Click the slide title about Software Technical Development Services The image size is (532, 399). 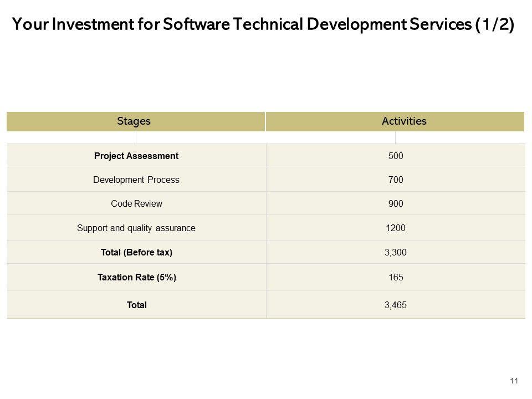pyautogui.click(x=263, y=25)
